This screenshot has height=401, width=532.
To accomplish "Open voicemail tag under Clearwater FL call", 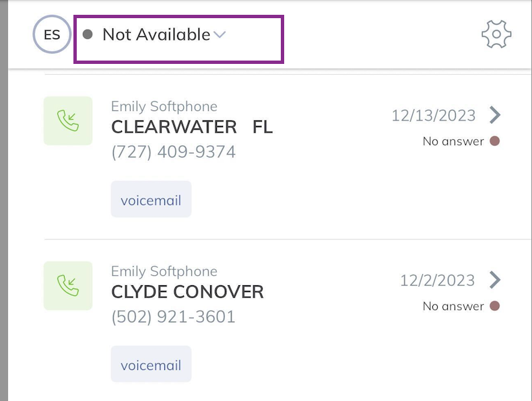I will point(151,199).
